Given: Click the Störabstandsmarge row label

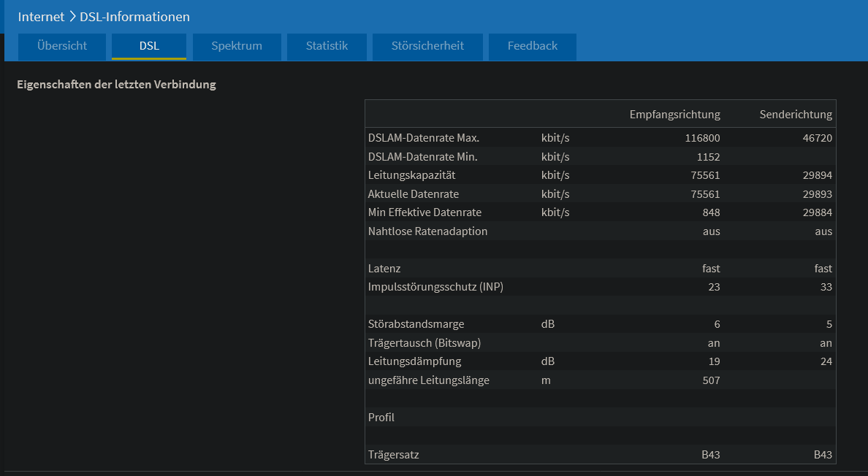Looking at the screenshot, I should [x=416, y=324].
